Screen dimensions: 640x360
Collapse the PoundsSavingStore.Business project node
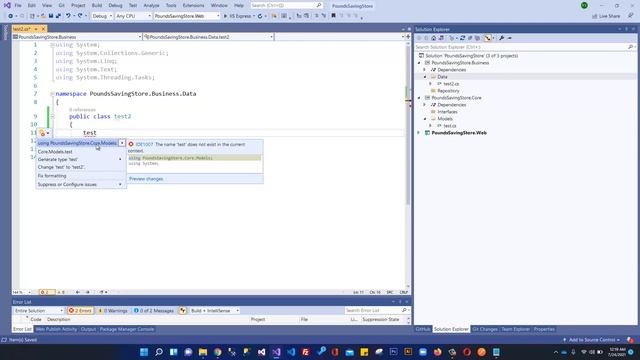(419, 63)
